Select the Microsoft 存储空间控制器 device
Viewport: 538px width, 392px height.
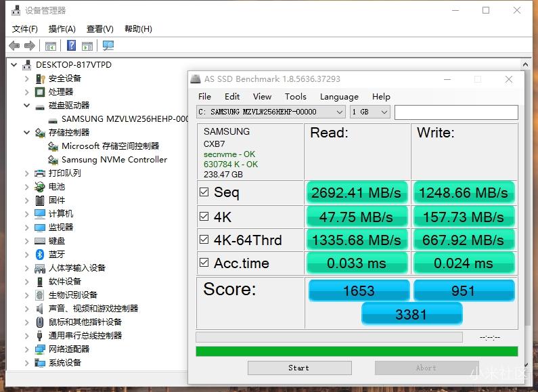tap(110, 146)
